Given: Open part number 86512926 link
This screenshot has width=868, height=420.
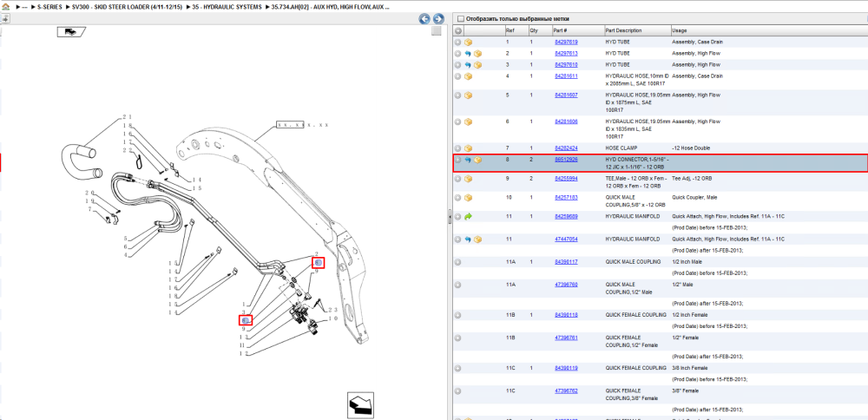Looking at the screenshot, I should pyautogui.click(x=566, y=160).
